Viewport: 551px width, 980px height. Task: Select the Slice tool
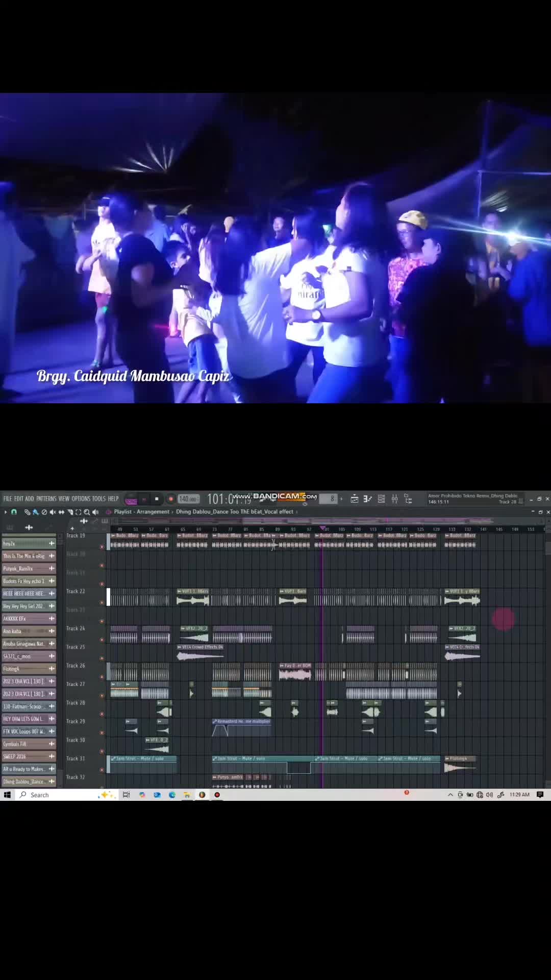pos(70,512)
